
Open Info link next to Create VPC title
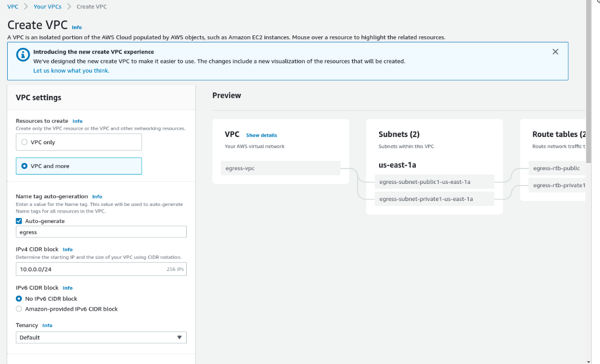pyautogui.click(x=77, y=28)
